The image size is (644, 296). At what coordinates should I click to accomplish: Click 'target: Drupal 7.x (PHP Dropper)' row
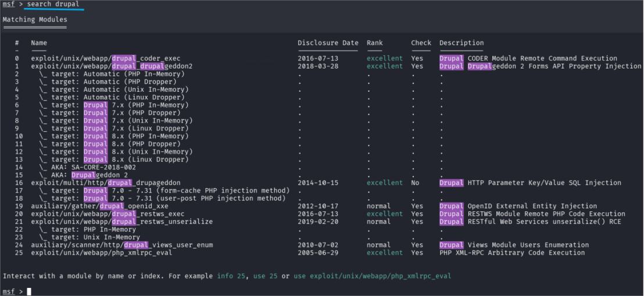[x=110, y=113]
